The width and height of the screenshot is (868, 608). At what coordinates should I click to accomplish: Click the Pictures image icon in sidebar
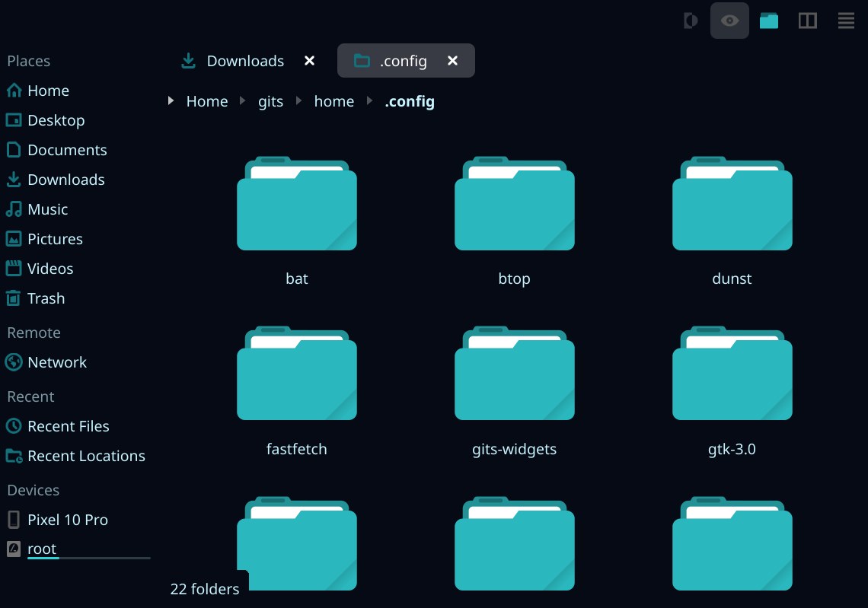click(x=14, y=239)
